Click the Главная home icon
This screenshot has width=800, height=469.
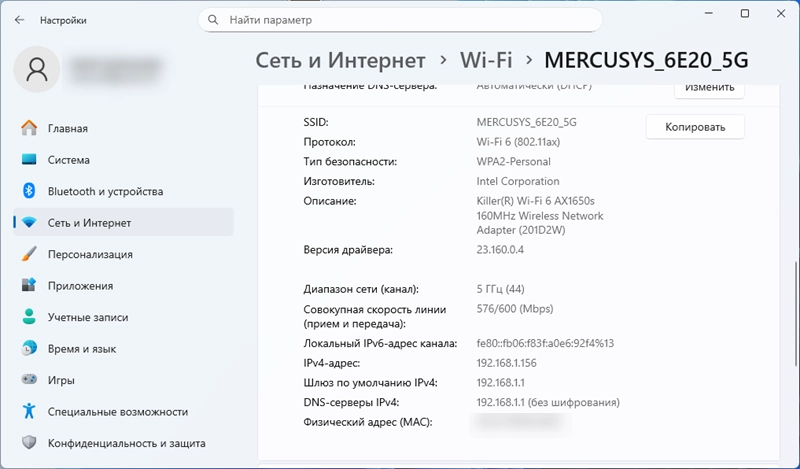click(x=29, y=128)
